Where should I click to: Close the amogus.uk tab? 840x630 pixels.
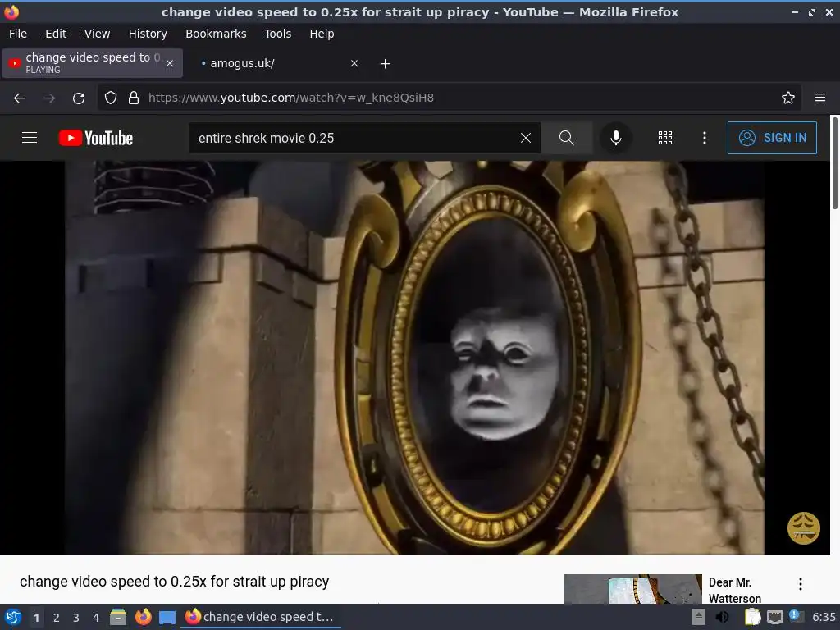pyautogui.click(x=354, y=63)
